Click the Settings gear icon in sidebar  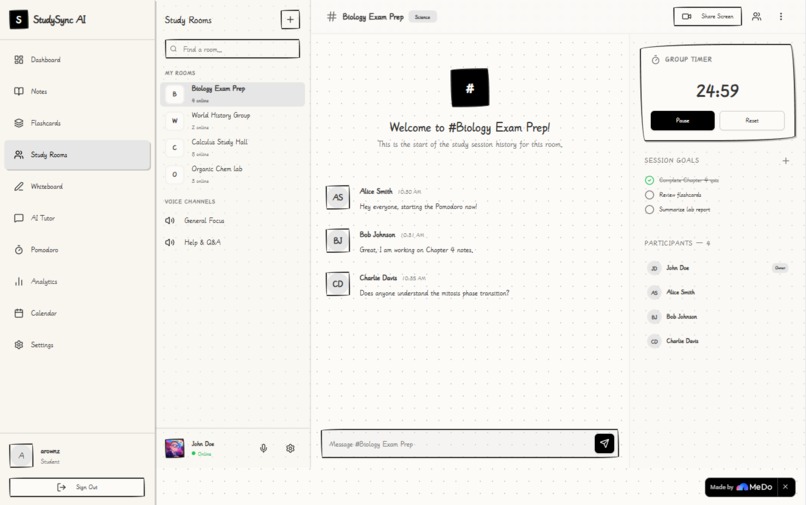coord(19,345)
